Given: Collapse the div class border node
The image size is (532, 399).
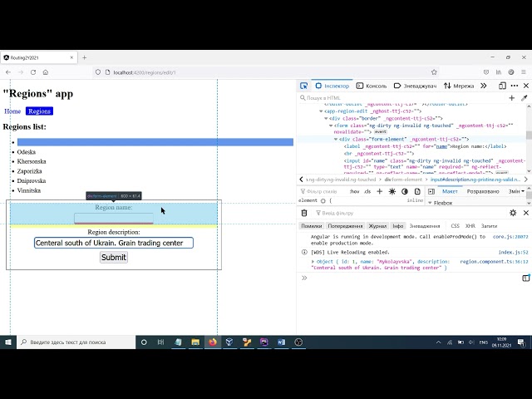Looking at the screenshot, I should [x=326, y=118].
